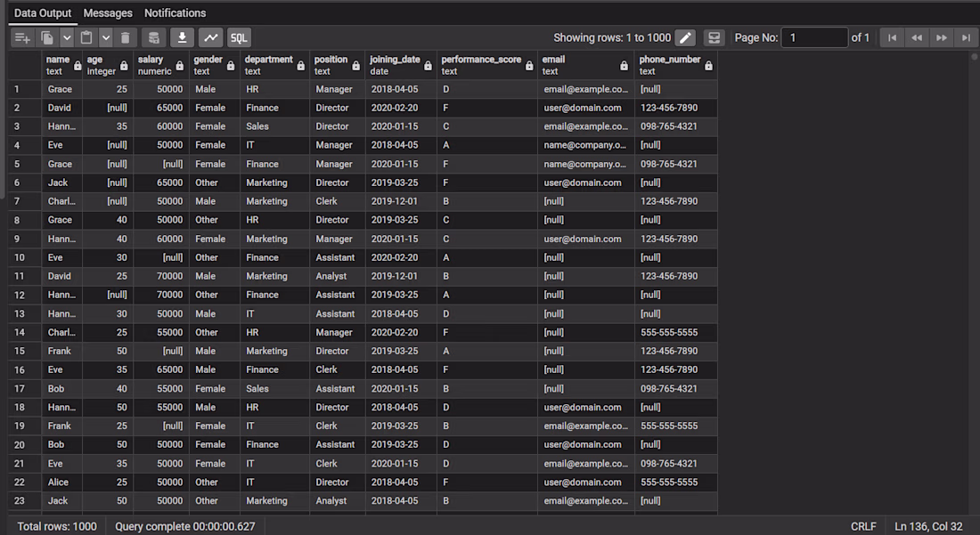Switch to the Data Output tab
980x535 pixels.
43,13
